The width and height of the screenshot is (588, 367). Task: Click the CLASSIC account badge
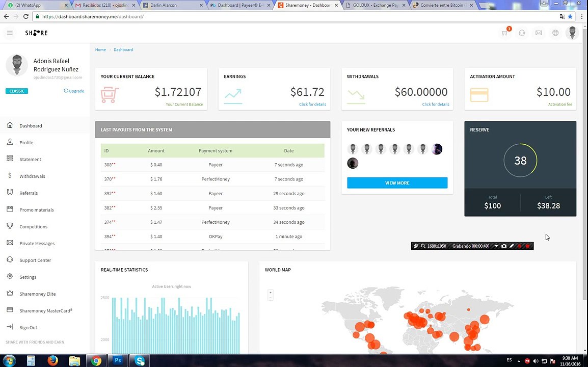click(16, 91)
